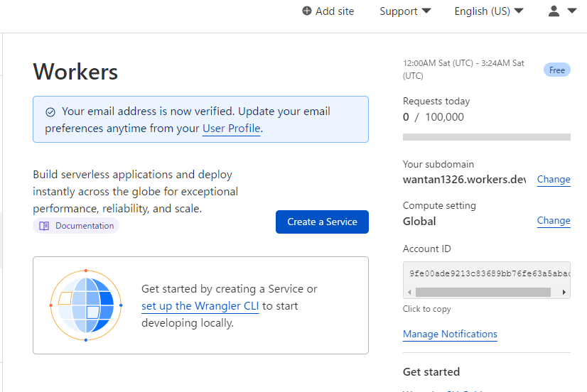587x392 pixels.
Task: Click the Documentation book icon
Action: pos(44,226)
